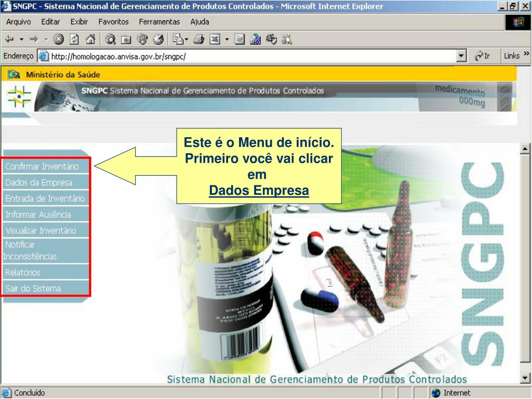
Task: Refresh the page with the Refresh icon
Action: pos(74,39)
